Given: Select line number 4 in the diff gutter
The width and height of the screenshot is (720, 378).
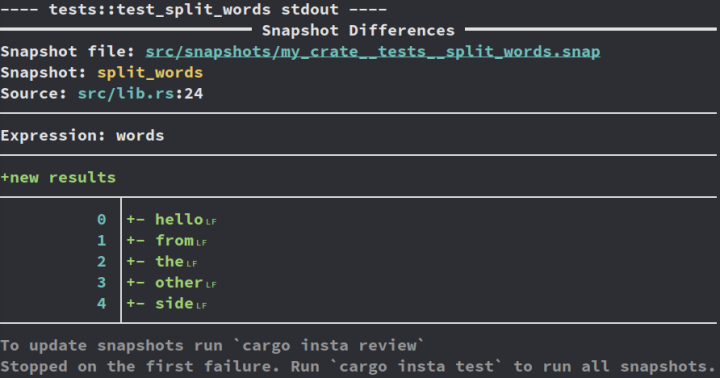Looking at the screenshot, I should coord(101,304).
